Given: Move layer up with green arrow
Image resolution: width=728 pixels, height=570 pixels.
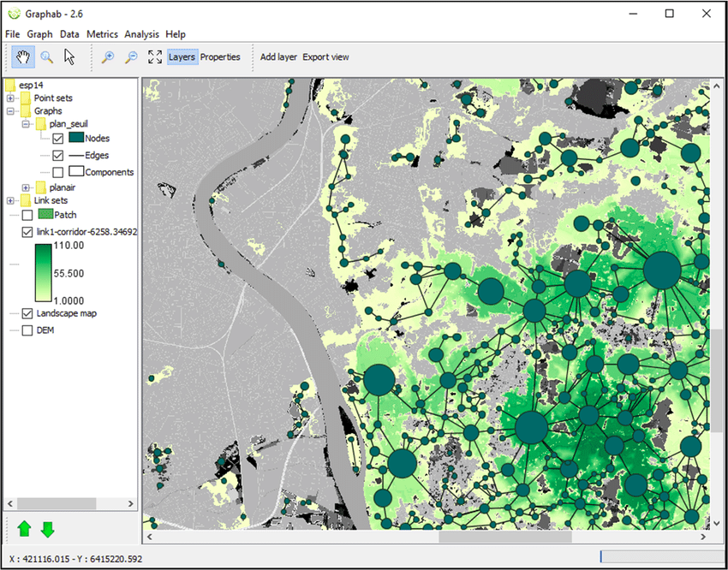Looking at the screenshot, I should click(25, 529).
